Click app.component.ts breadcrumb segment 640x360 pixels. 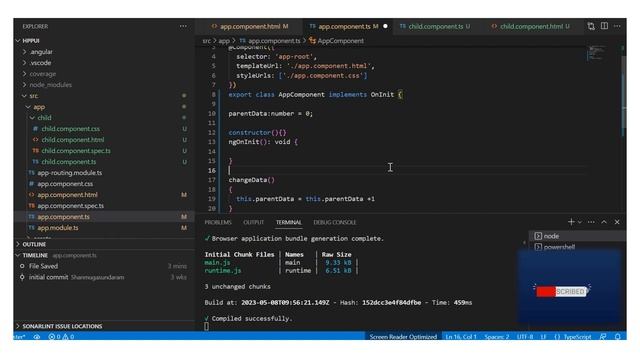click(274, 41)
